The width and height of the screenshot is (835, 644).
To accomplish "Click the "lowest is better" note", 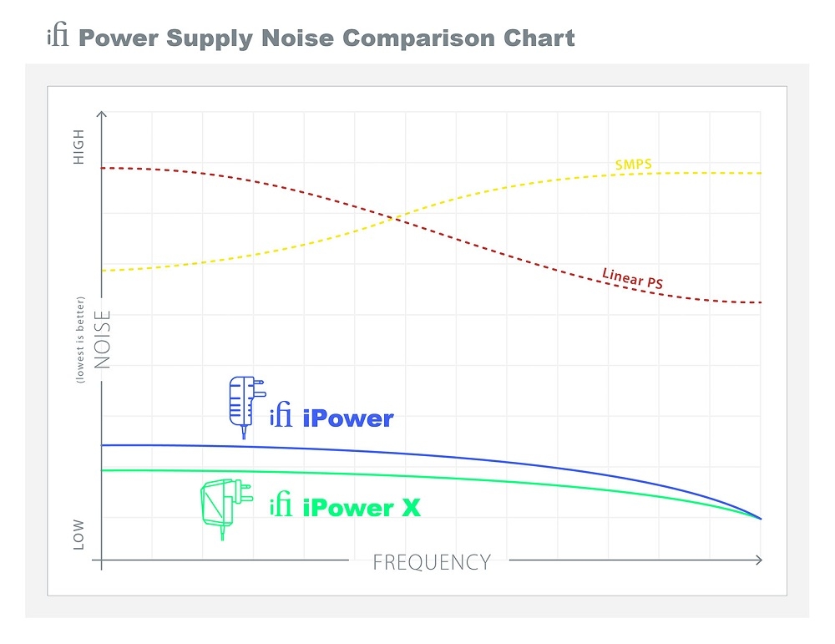I will point(81,339).
